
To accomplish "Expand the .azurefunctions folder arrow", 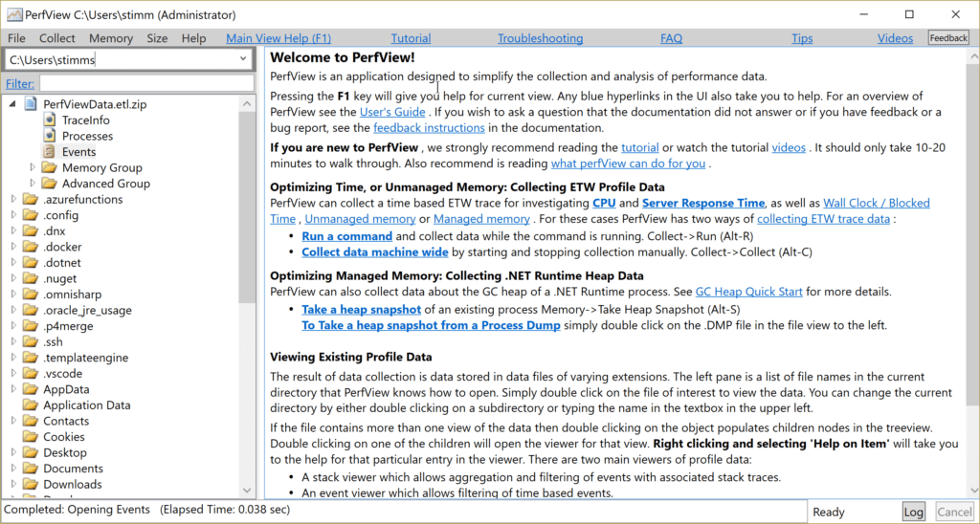I will coord(13,199).
